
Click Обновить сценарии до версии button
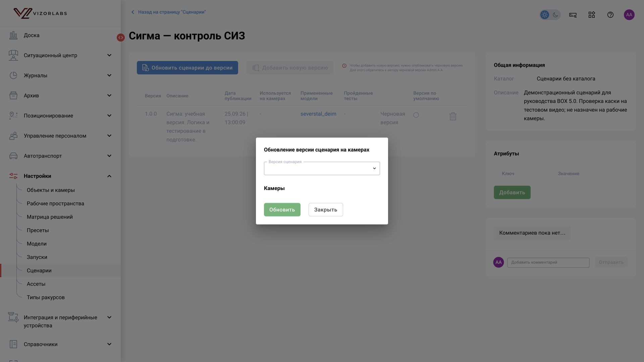pos(187,68)
